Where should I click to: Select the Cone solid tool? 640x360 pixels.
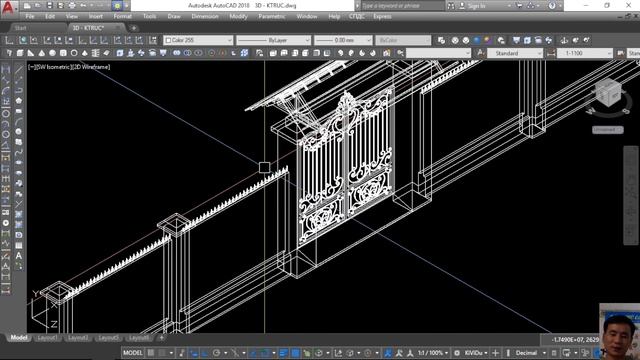pos(42,53)
